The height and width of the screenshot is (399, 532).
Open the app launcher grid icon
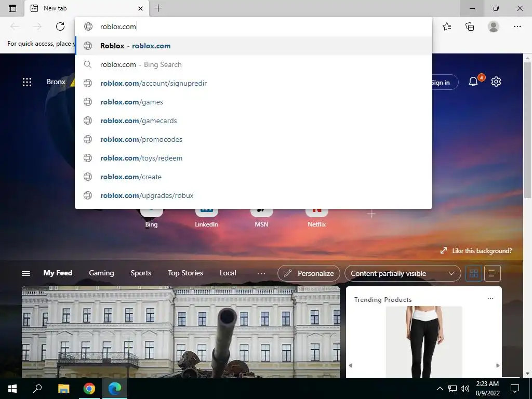pyautogui.click(x=27, y=82)
